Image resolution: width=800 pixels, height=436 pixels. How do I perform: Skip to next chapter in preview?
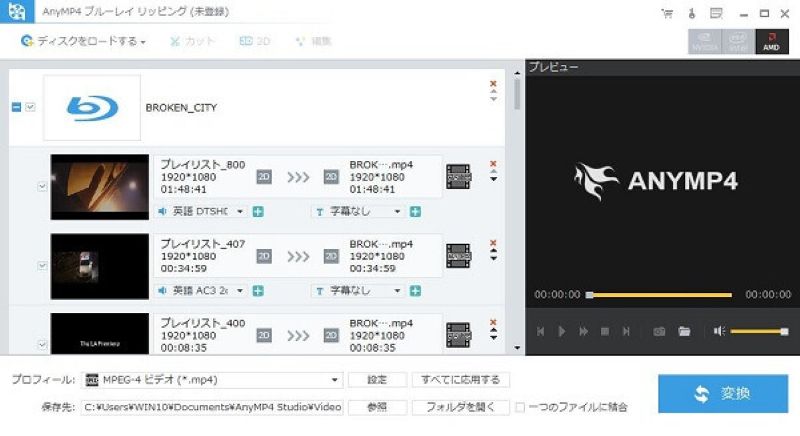[626, 331]
